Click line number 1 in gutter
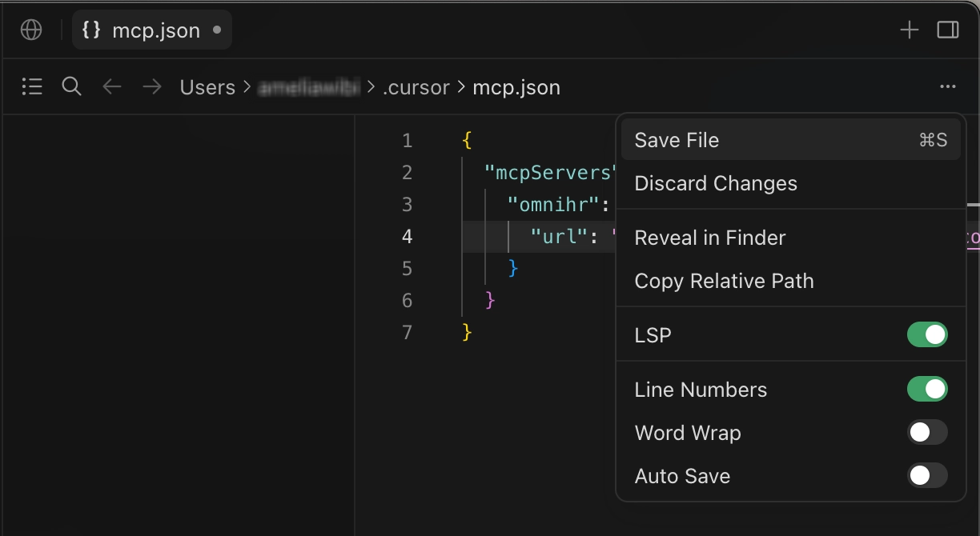980x536 pixels. click(x=408, y=141)
